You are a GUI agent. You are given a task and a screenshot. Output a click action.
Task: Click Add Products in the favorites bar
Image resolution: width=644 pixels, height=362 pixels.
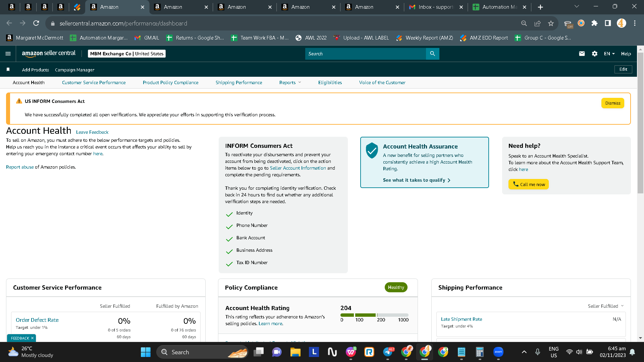tap(36, 70)
